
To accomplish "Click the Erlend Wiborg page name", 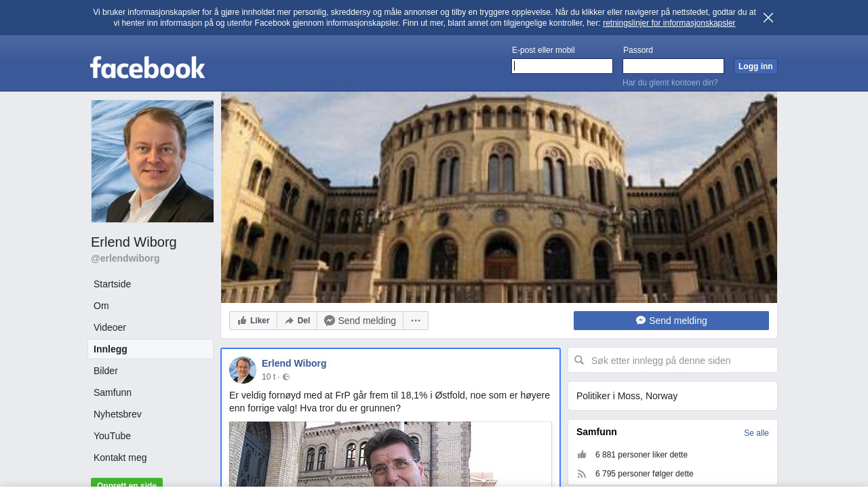I will [134, 242].
